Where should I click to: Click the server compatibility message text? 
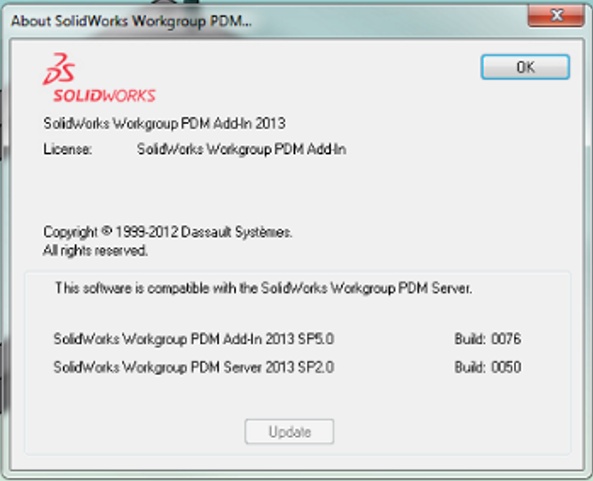(x=263, y=289)
